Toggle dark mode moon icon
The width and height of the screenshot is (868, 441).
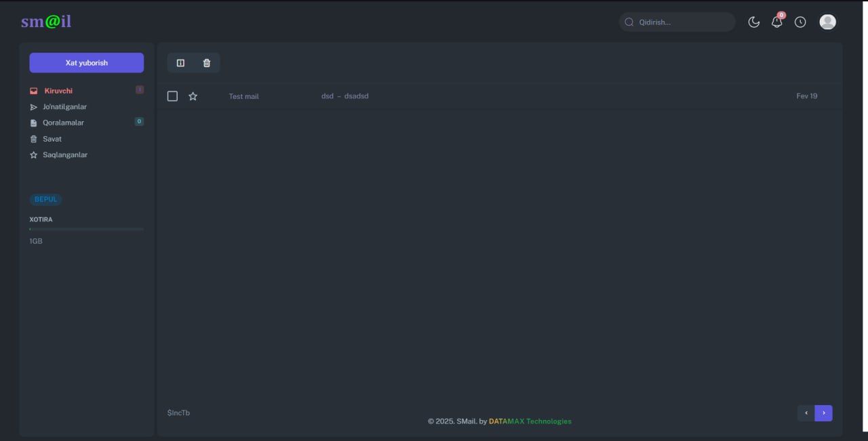pyautogui.click(x=753, y=22)
